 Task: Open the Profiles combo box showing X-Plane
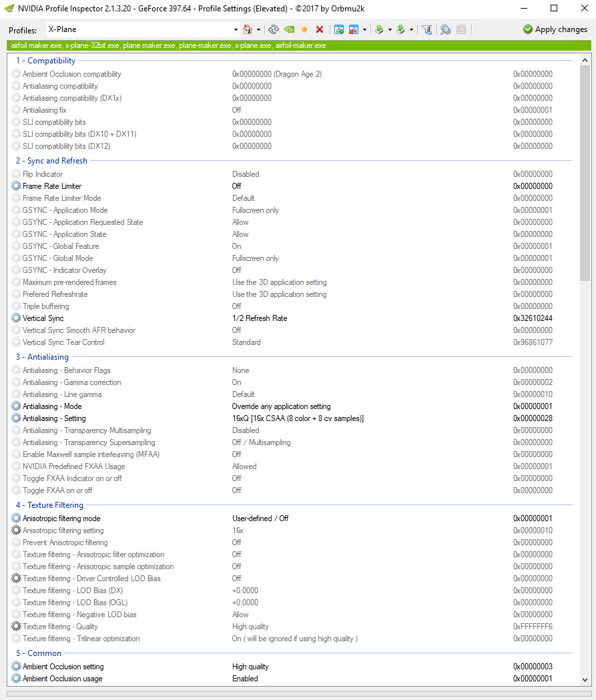143,29
